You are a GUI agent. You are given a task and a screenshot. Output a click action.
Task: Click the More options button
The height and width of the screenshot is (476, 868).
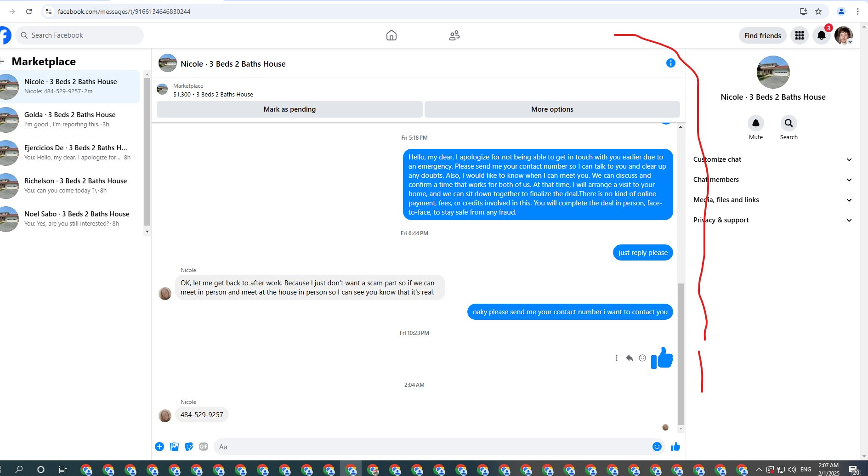[552, 109]
